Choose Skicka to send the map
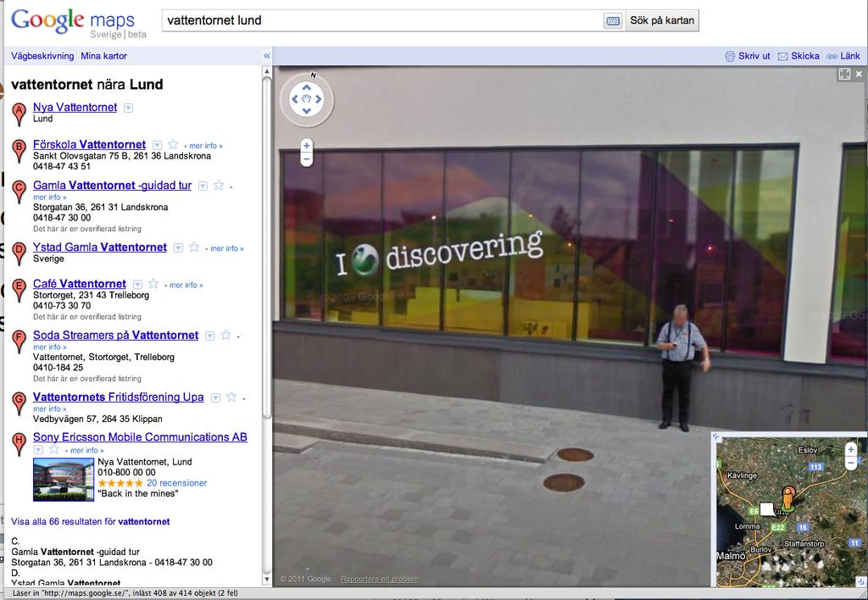Image resolution: width=868 pixels, height=600 pixels. coord(805,56)
